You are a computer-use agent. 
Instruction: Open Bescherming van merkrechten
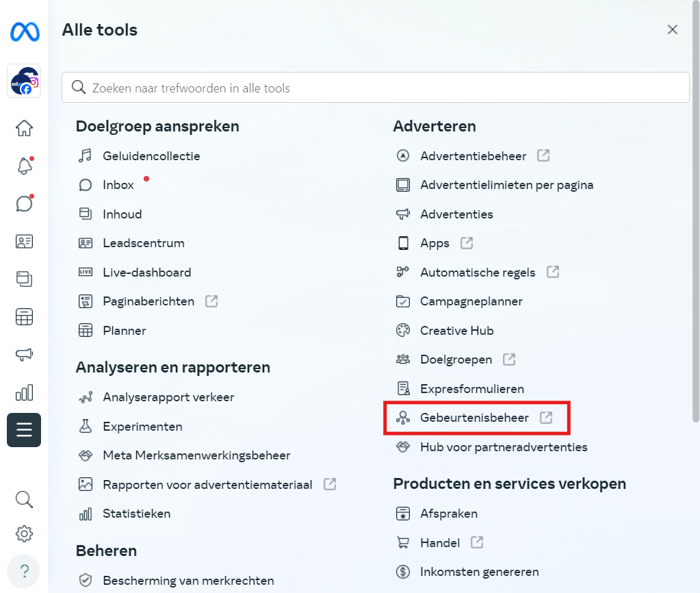188,581
